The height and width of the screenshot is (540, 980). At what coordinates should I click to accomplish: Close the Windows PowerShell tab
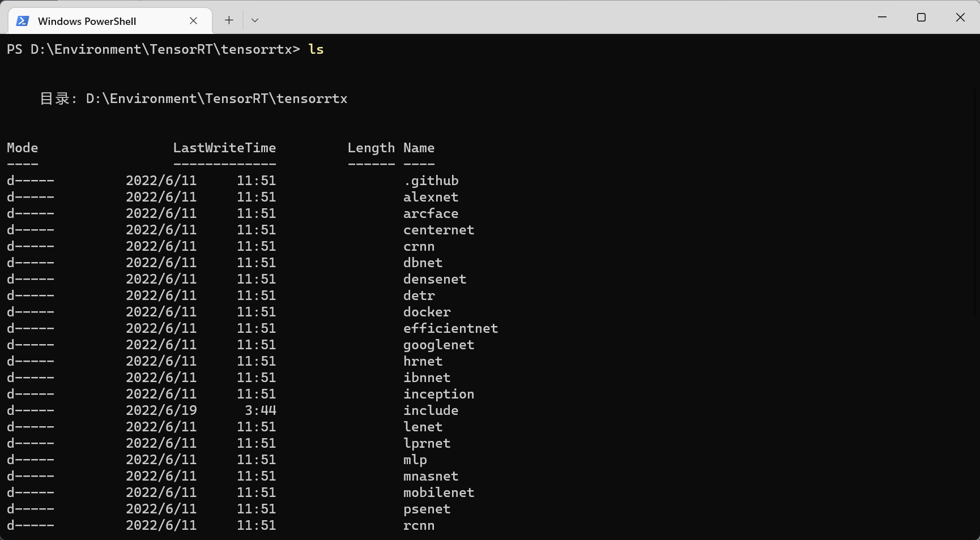pos(193,21)
